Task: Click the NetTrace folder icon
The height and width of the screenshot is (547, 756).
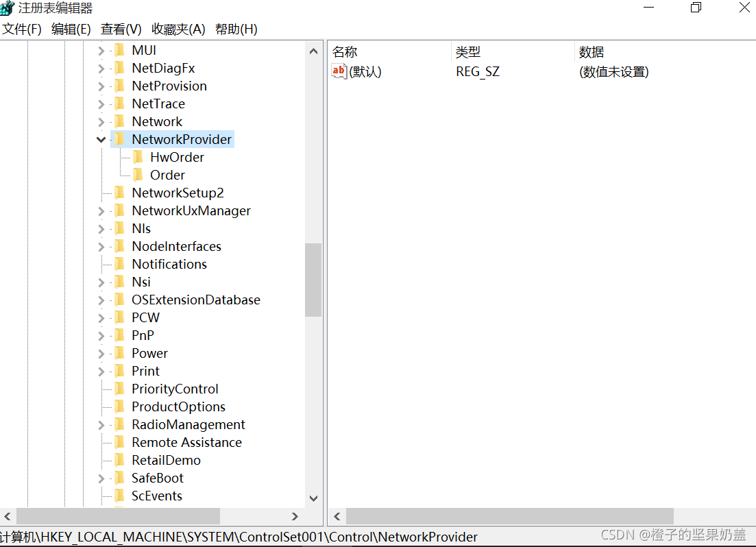Action: click(120, 104)
